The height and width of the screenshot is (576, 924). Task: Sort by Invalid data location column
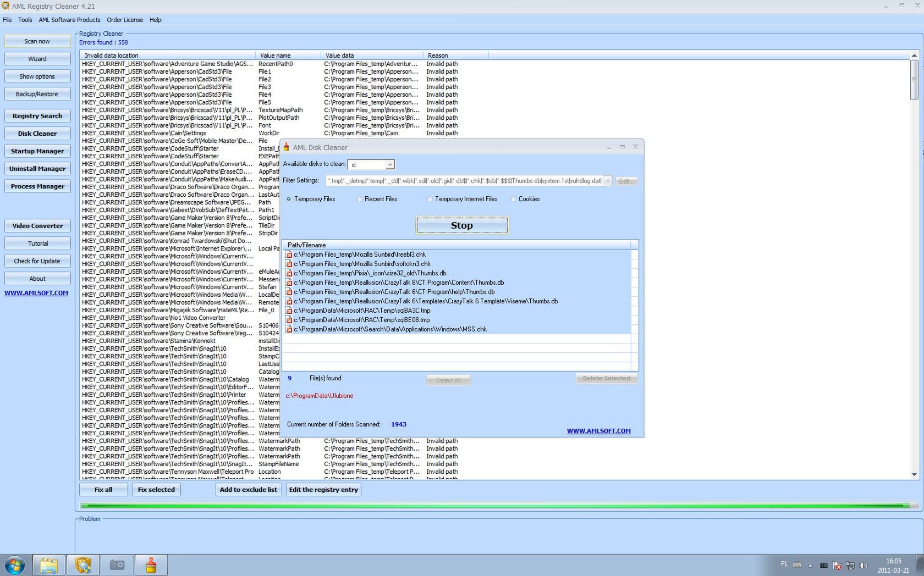(167, 56)
